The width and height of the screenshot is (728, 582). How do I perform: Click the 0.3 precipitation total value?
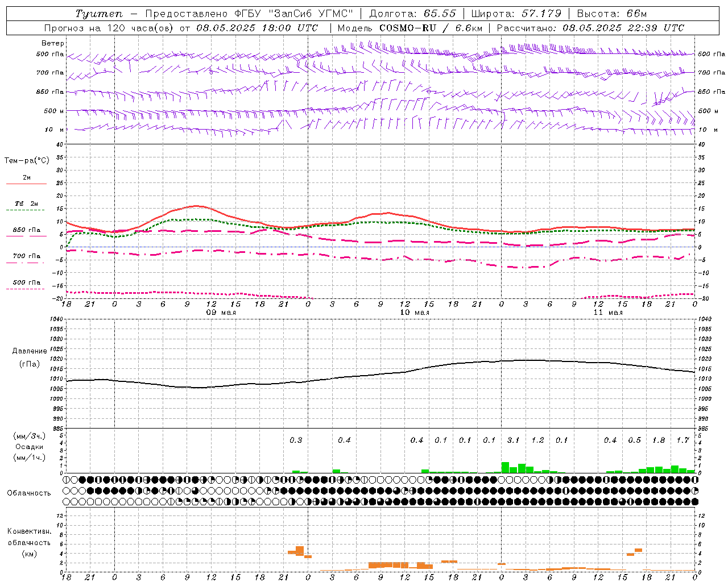(296, 440)
